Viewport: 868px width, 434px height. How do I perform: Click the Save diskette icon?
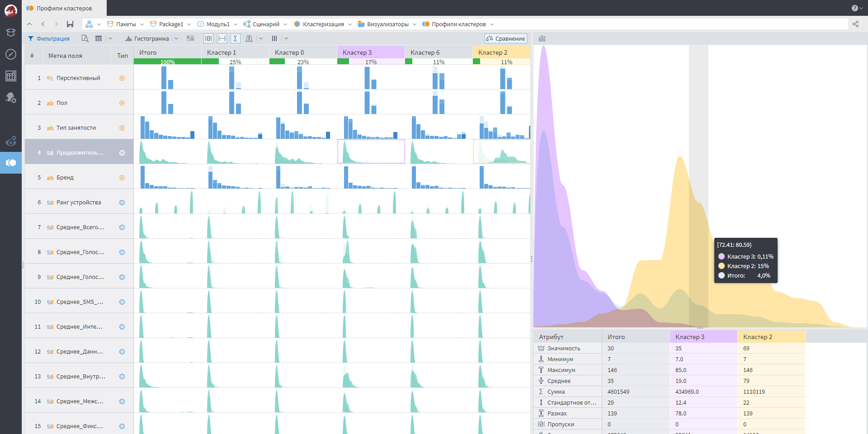pyautogui.click(x=70, y=24)
